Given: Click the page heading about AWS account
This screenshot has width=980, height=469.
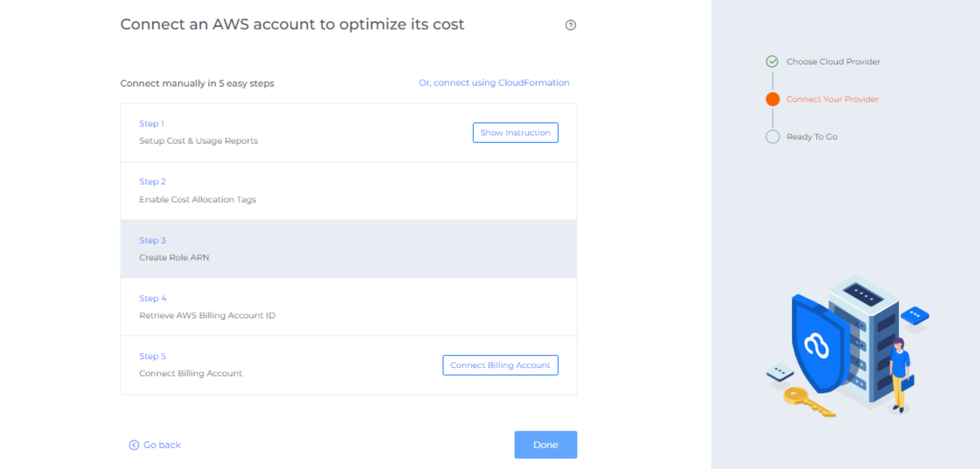Looking at the screenshot, I should pyautogui.click(x=292, y=24).
